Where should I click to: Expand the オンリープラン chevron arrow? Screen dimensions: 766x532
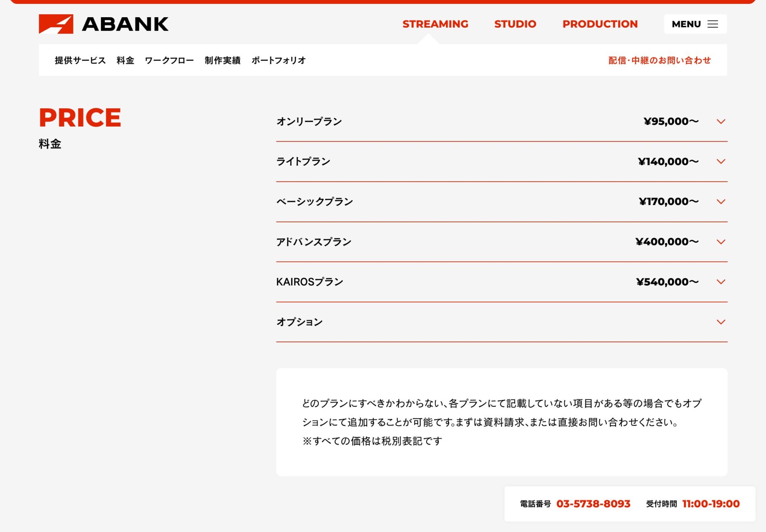click(721, 122)
